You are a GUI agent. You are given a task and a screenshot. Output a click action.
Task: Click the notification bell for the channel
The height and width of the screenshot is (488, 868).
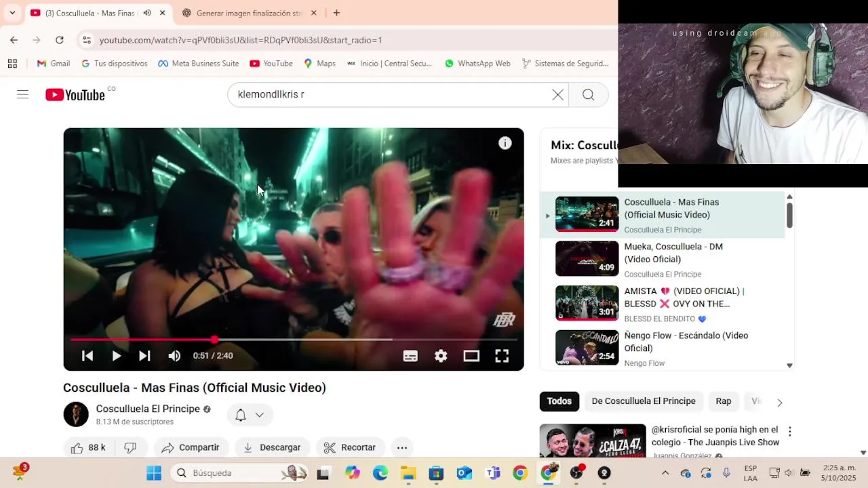(x=241, y=415)
